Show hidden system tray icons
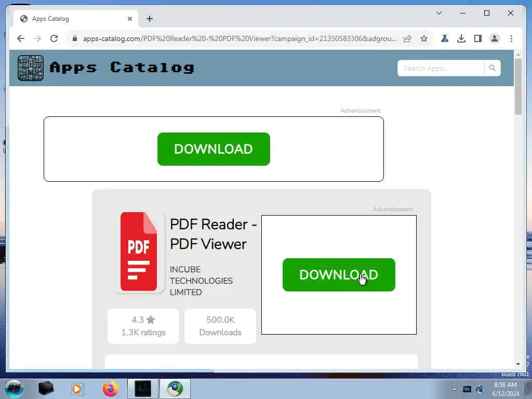Viewport: 532px width, 399px height. pos(454,390)
